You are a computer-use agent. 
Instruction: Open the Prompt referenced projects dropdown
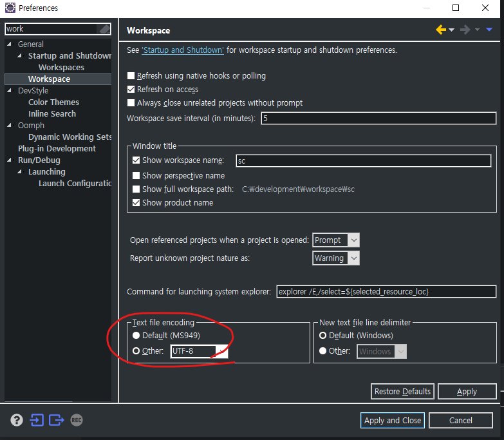pos(336,240)
